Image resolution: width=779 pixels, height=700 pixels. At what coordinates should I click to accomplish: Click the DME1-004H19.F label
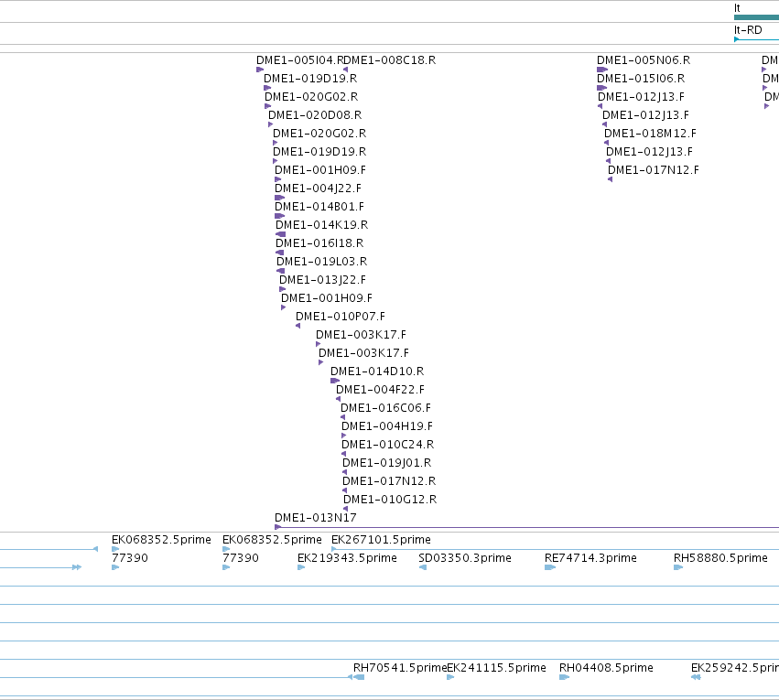pyautogui.click(x=387, y=426)
